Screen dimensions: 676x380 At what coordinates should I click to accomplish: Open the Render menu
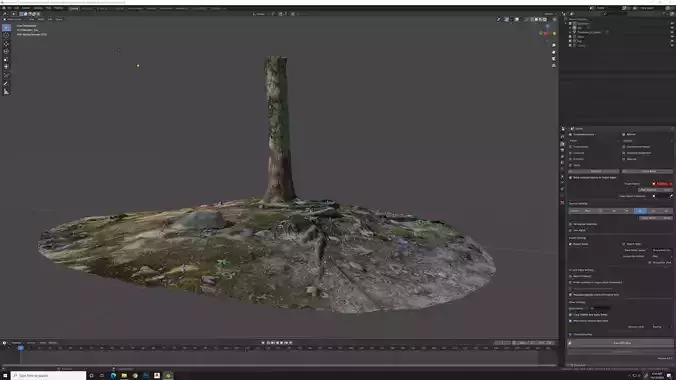click(26, 8)
